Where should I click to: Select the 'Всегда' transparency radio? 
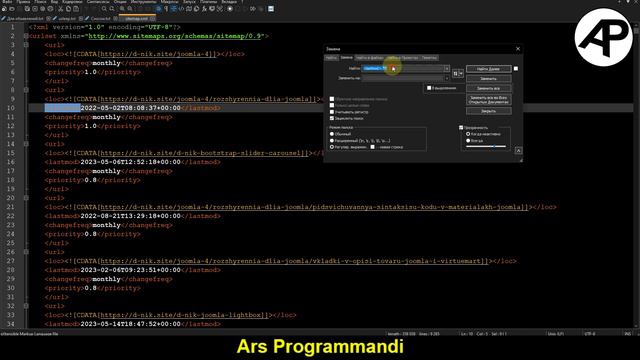point(468,140)
